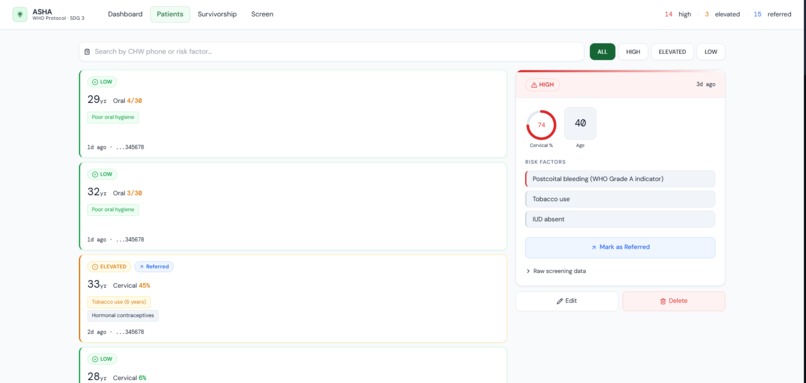Filter patients by ELEVATED risk
This screenshot has height=383, width=806.
click(672, 52)
